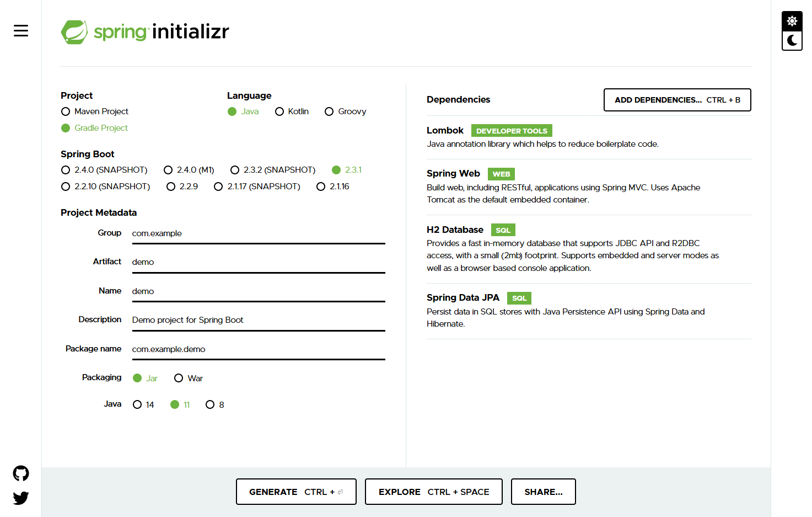Select Spring Boot 2.4.0 (M1)
The height and width of the screenshot is (517, 812).
tap(189, 170)
